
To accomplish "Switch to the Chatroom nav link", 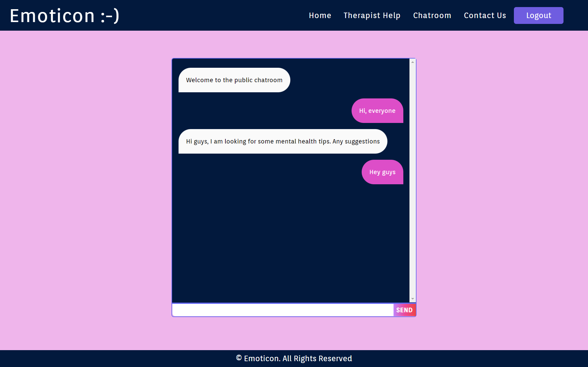I will click(x=432, y=15).
